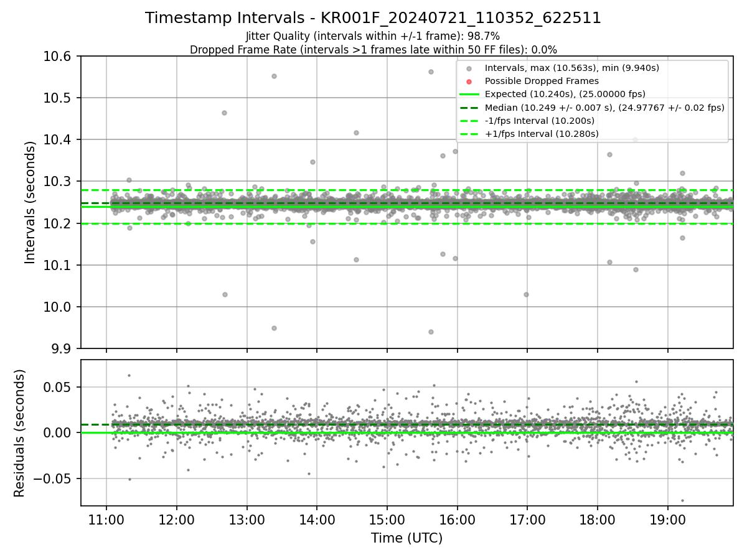Click the lowest outlier point near 9.94 seconds

pos(431,332)
